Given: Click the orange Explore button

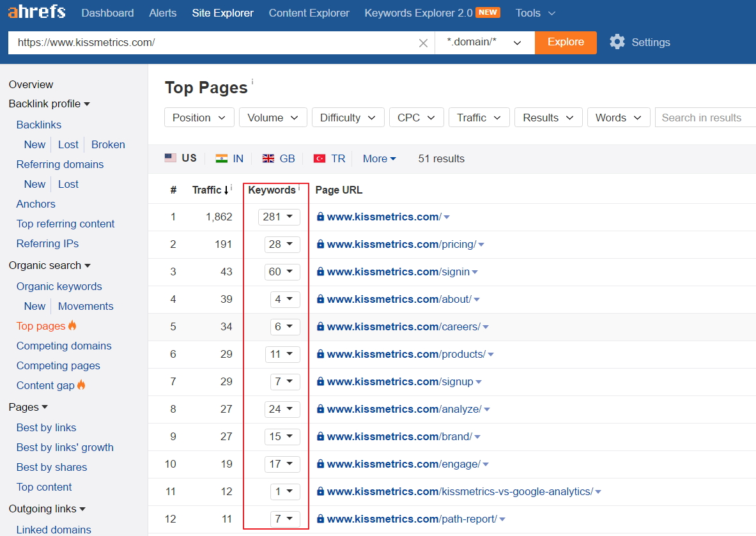Looking at the screenshot, I should pos(566,42).
